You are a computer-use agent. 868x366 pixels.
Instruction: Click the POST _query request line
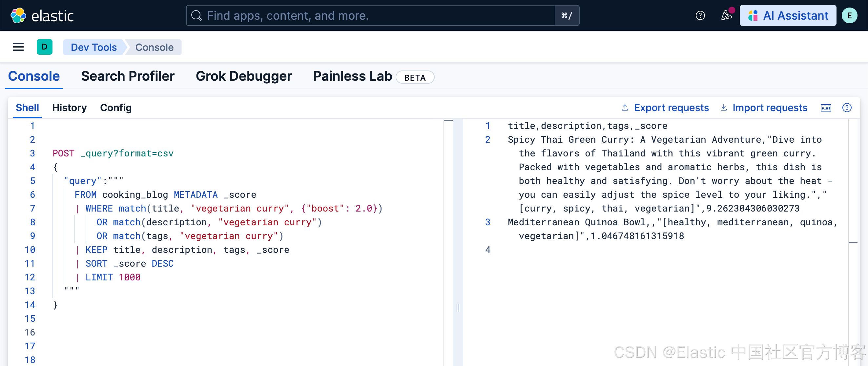click(x=113, y=153)
